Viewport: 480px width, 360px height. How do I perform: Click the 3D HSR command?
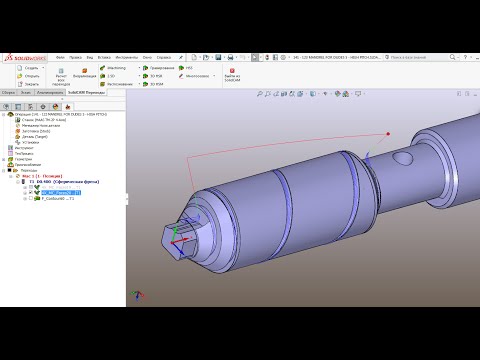coord(153,76)
